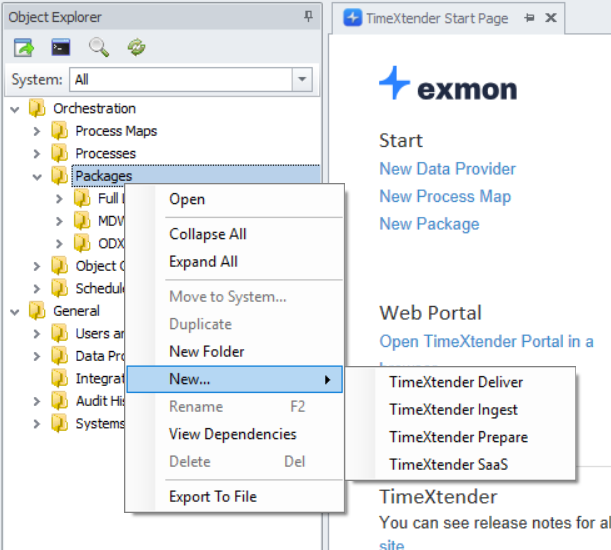Image resolution: width=611 pixels, height=550 pixels.
Task: Pin the Object Explorer panel
Action: pos(308,16)
